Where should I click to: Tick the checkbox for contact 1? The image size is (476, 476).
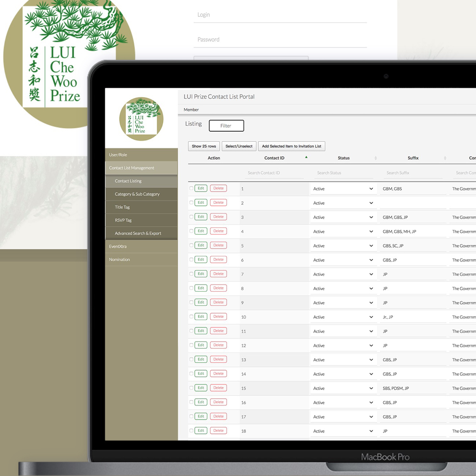click(191, 188)
